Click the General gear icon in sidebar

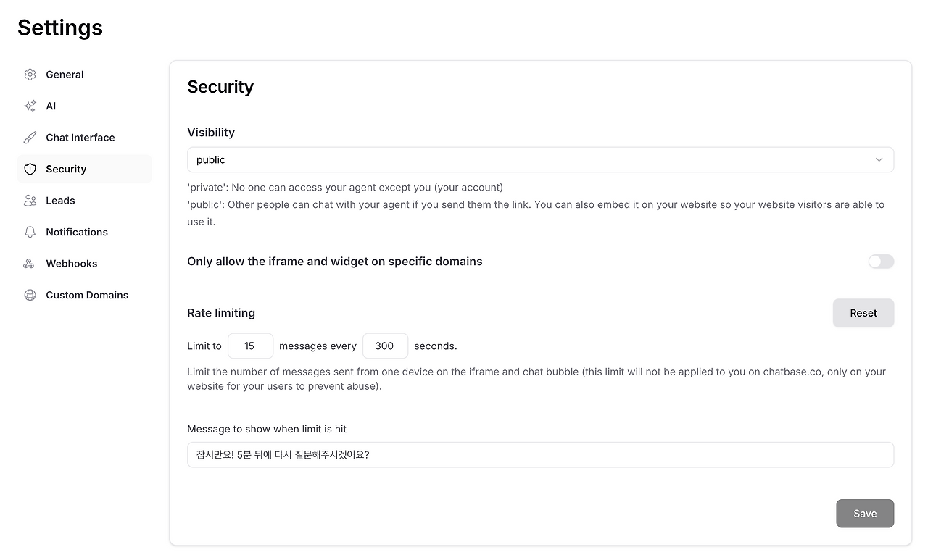tap(30, 75)
